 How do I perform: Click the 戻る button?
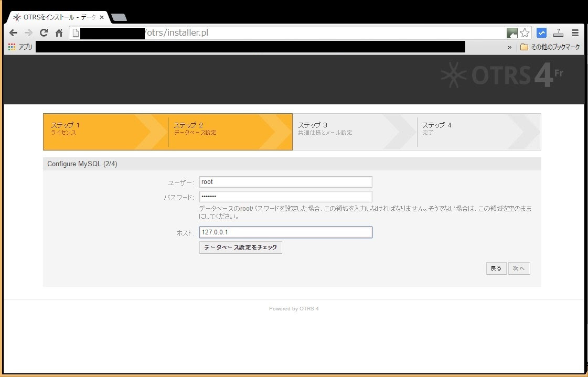tap(496, 268)
